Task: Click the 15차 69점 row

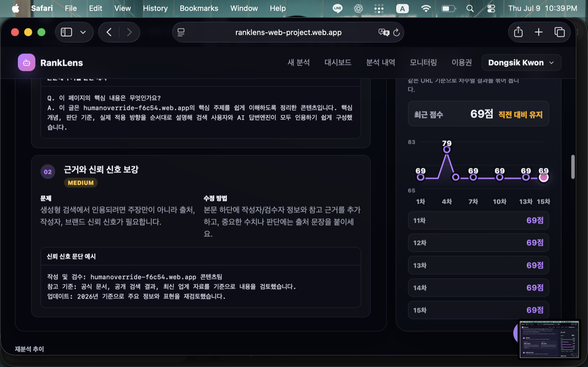Action: pyautogui.click(x=478, y=310)
